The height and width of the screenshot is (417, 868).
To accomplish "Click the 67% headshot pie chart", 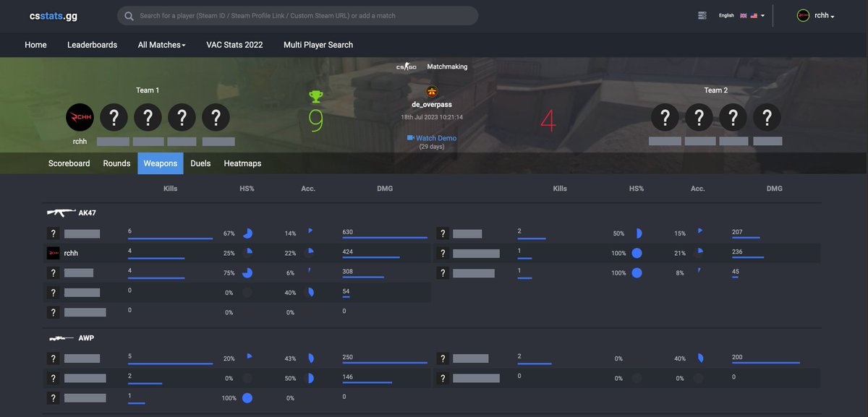I will pos(247,233).
